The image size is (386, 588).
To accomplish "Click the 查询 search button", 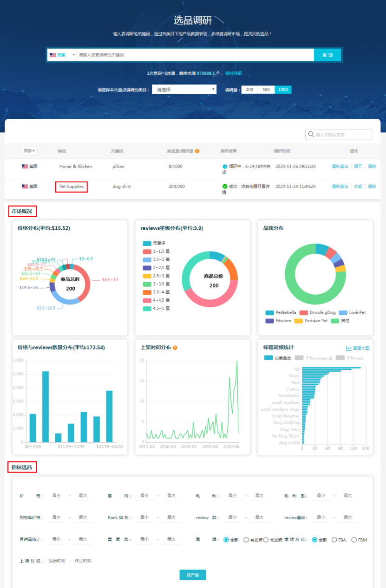I will [x=327, y=55].
